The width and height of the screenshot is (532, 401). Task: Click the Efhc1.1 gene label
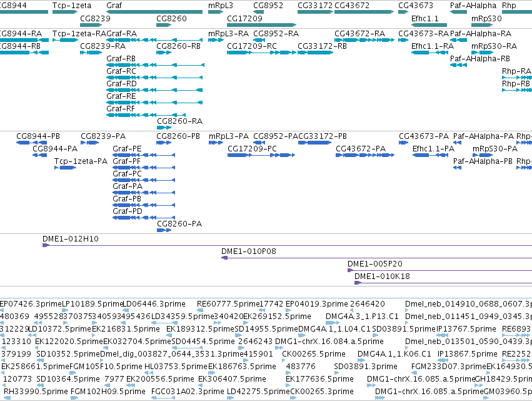tap(424, 18)
